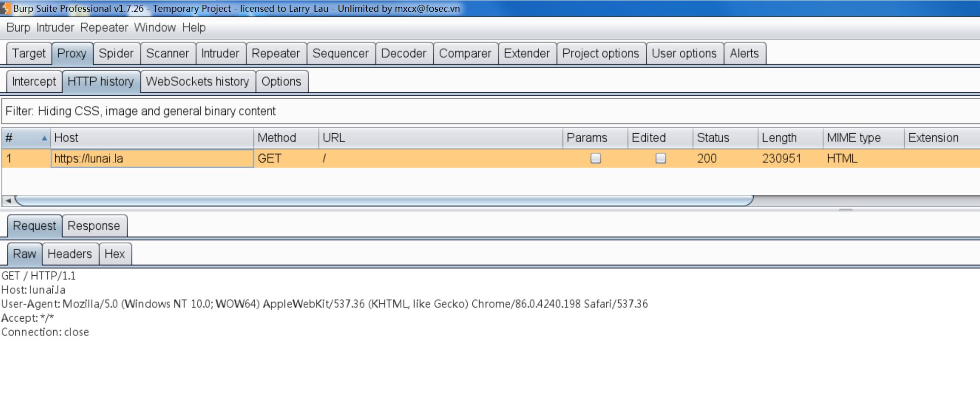This screenshot has height=406, width=980.
Task: Click the left scroll arrow of history table
Action: click(8, 201)
